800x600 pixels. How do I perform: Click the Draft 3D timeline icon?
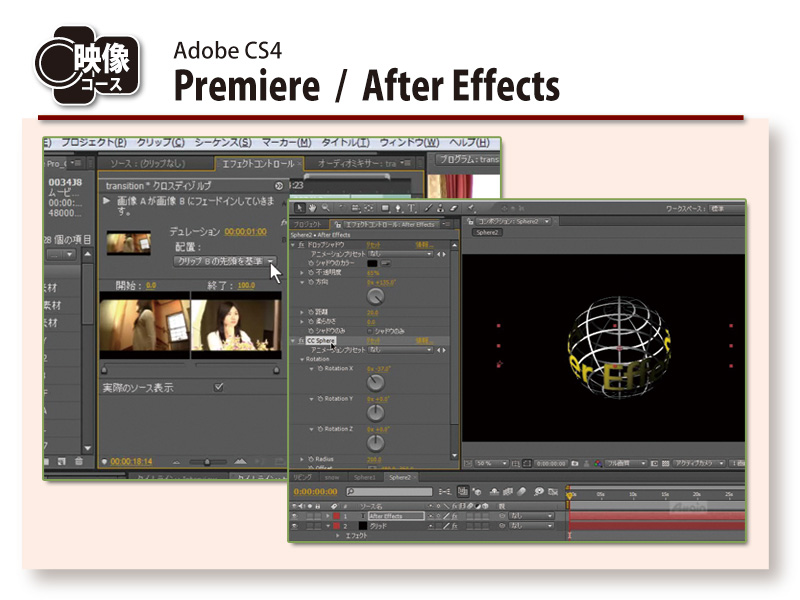[x=477, y=492]
